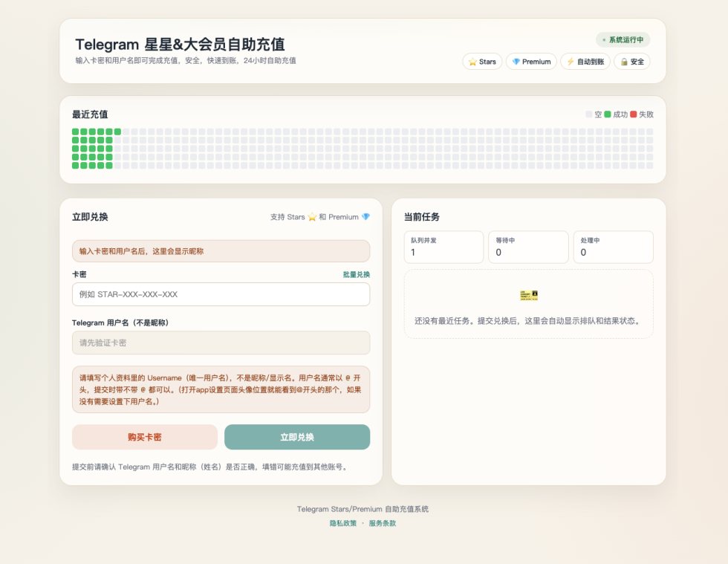The height and width of the screenshot is (564, 728).
Task: Click the 支持 Stars 和 Premium label
Action: point(320,217)
